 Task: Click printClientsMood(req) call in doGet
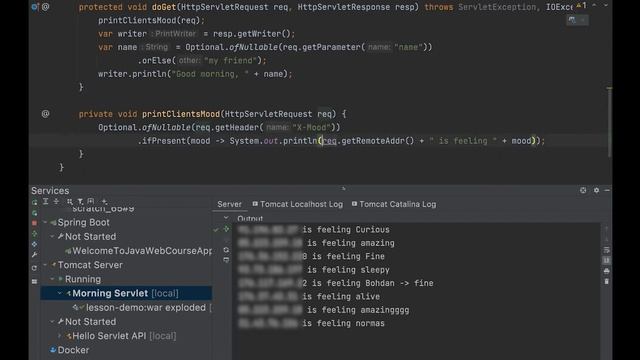pyautogui.click(x=149, y=20)
